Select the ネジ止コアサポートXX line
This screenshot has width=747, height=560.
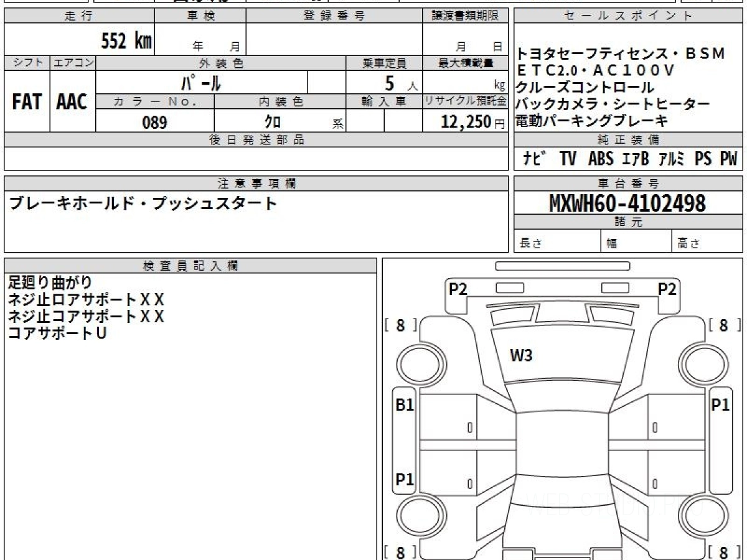(x=86, y=316)
